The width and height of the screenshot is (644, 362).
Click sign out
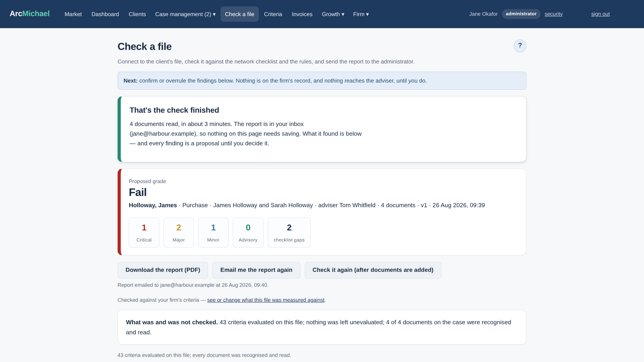[x=600, y=14]
